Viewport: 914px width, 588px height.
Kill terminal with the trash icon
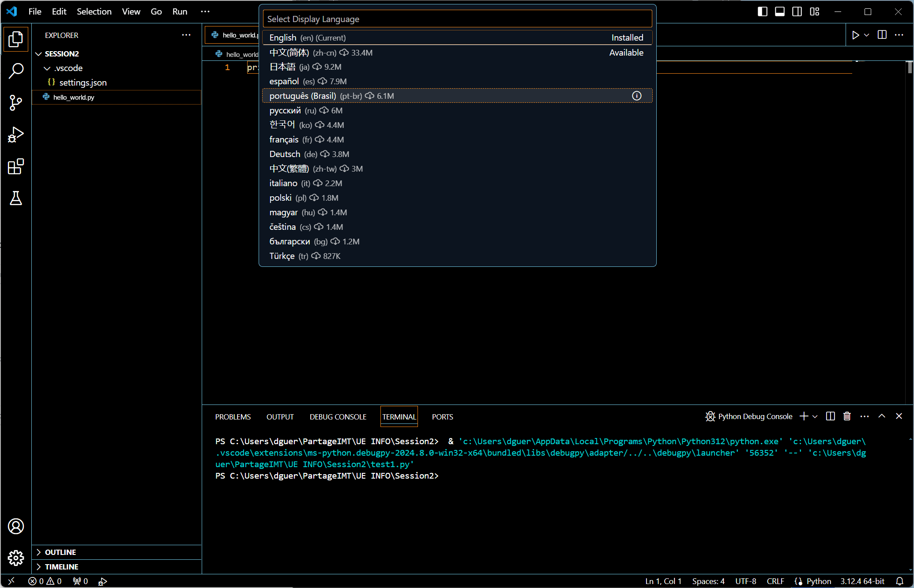tap(847, 416)
